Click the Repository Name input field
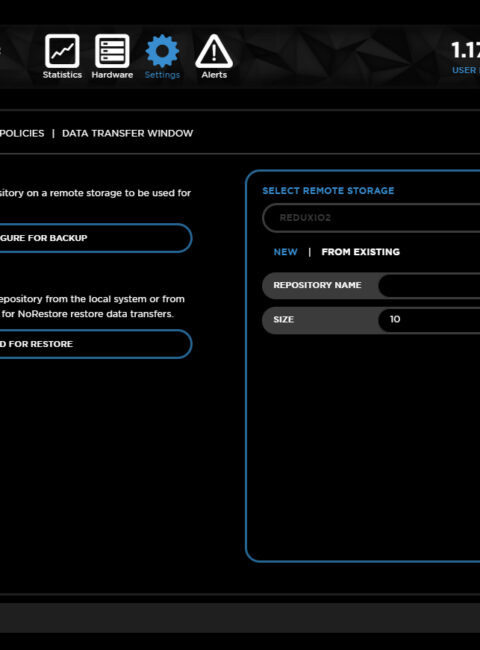Viewport: 480px width, 650px height. click(429, 285)
